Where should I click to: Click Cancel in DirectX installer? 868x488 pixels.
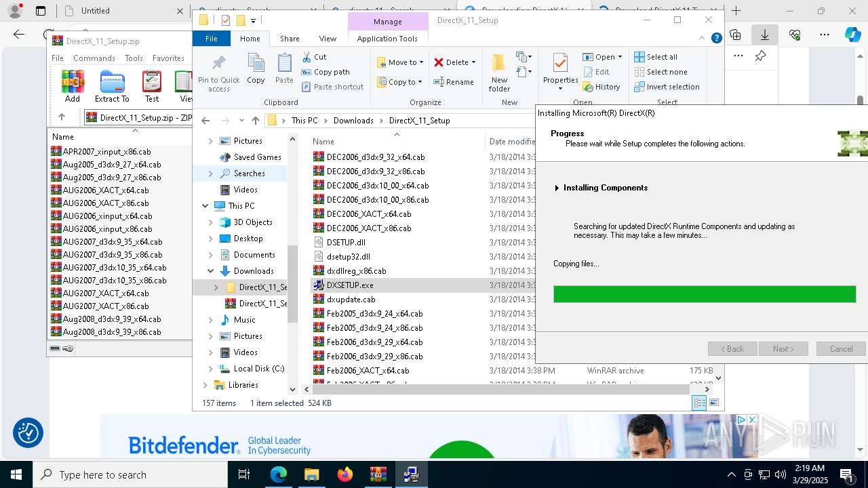coord(841,348)
